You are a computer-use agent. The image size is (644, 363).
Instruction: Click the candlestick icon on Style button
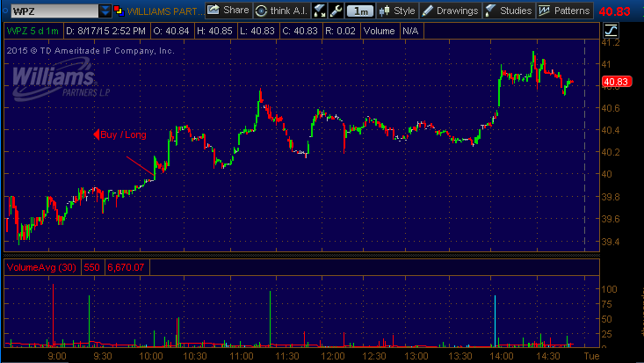point(384,11)
